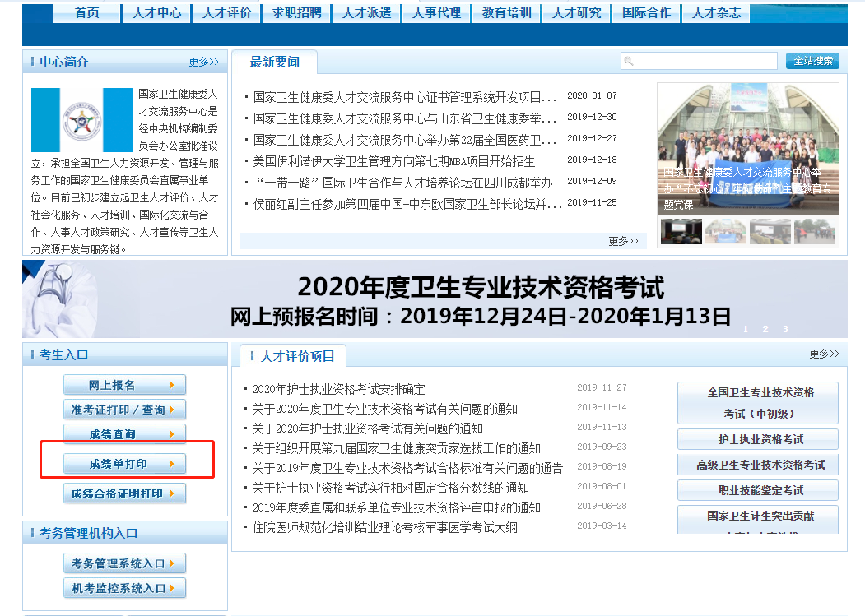865x616 pixels.
Task: Open the last small photo thumbnail
Action: (x=814, y=231)
